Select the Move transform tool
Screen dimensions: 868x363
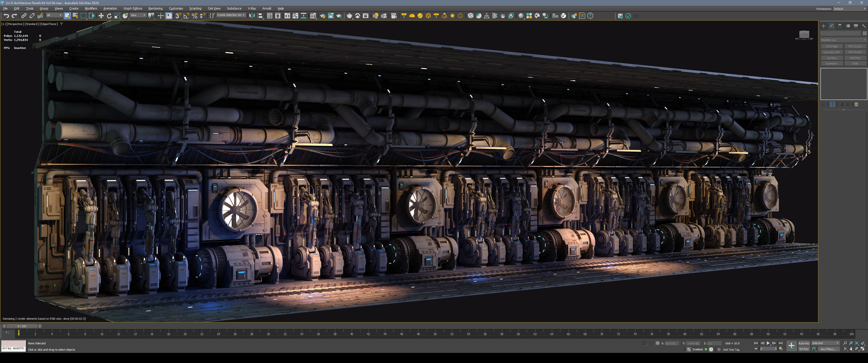101,16
